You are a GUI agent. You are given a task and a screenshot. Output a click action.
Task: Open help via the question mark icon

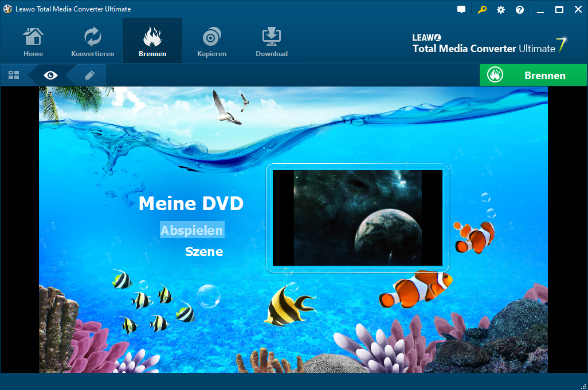(519, 10)
